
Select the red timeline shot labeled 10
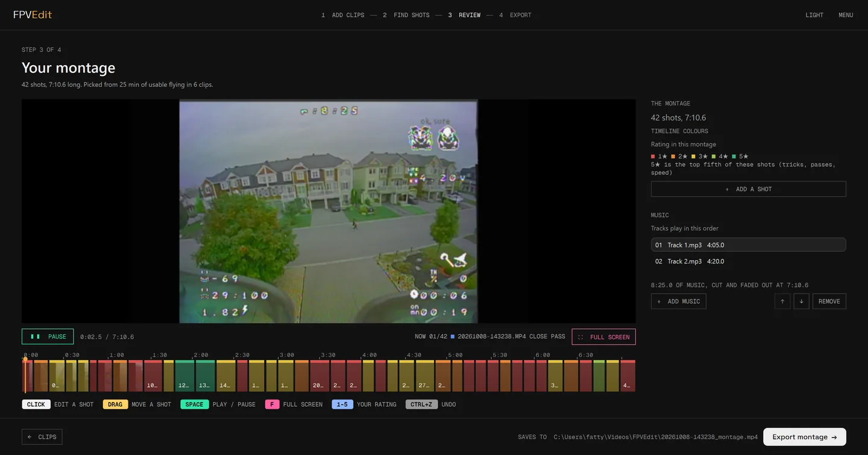click(153, 376)
